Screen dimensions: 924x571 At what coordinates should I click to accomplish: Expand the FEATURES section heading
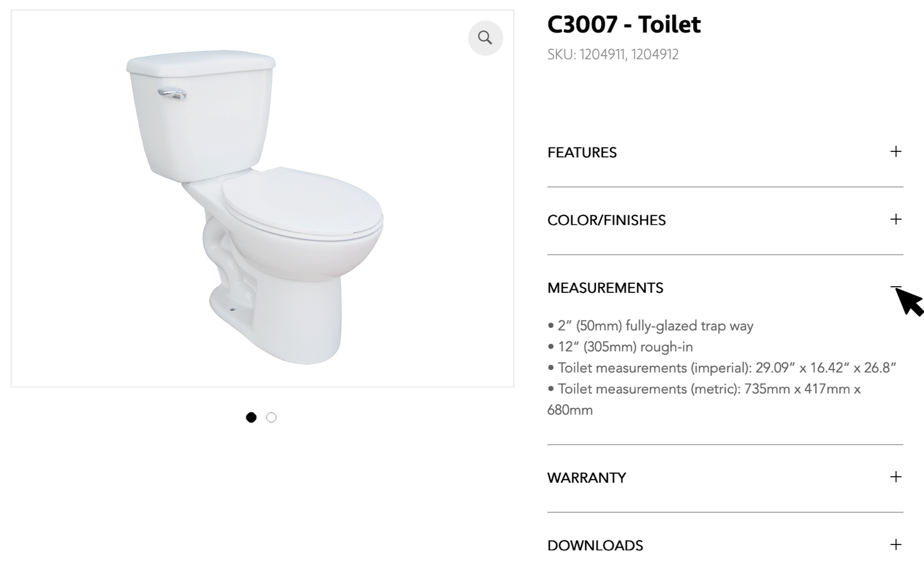(582, 152)
